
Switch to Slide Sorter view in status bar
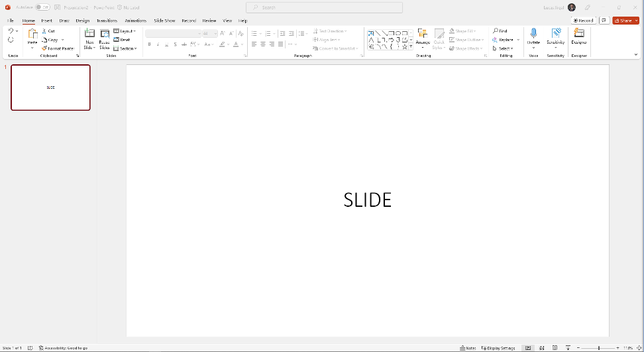click(541, 347)
